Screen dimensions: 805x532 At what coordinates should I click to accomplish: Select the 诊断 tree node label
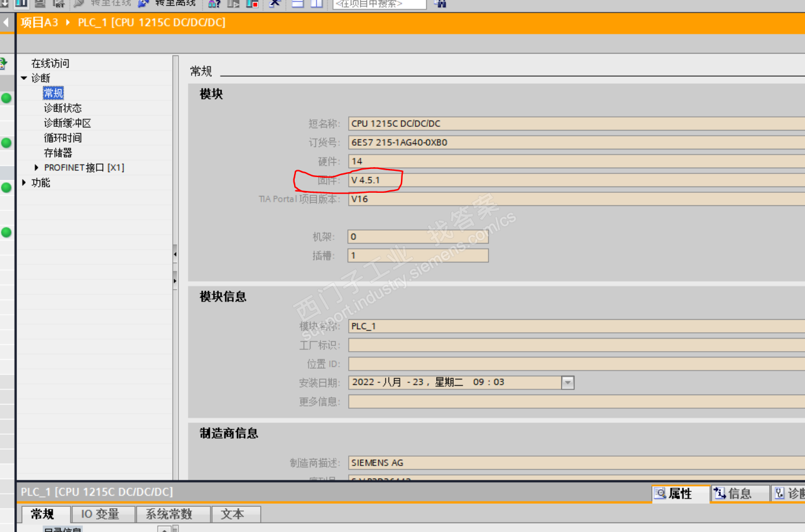pos(41,79)
